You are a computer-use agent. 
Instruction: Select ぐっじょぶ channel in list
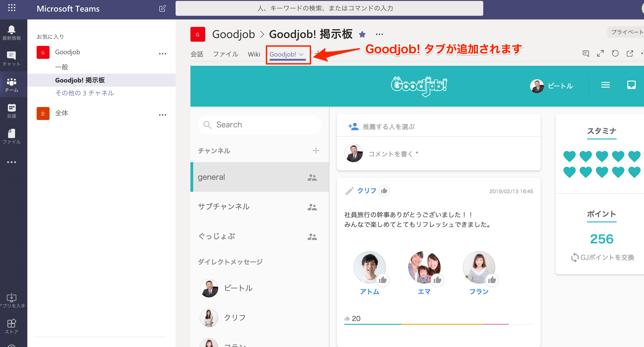coord(259,236)
